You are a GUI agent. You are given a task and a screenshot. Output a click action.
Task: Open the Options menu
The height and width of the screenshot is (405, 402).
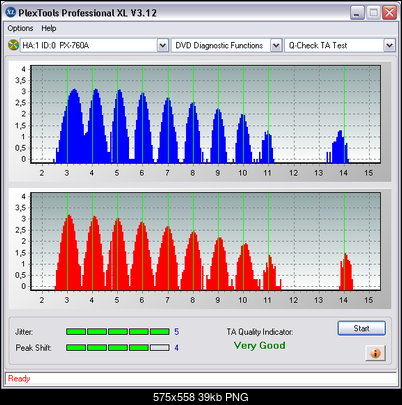20,28
